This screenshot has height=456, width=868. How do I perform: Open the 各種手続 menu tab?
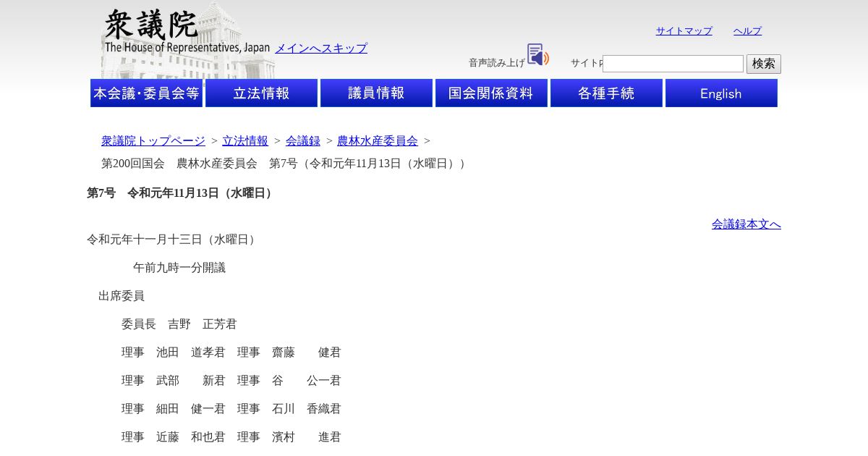(x=606, y=93)
